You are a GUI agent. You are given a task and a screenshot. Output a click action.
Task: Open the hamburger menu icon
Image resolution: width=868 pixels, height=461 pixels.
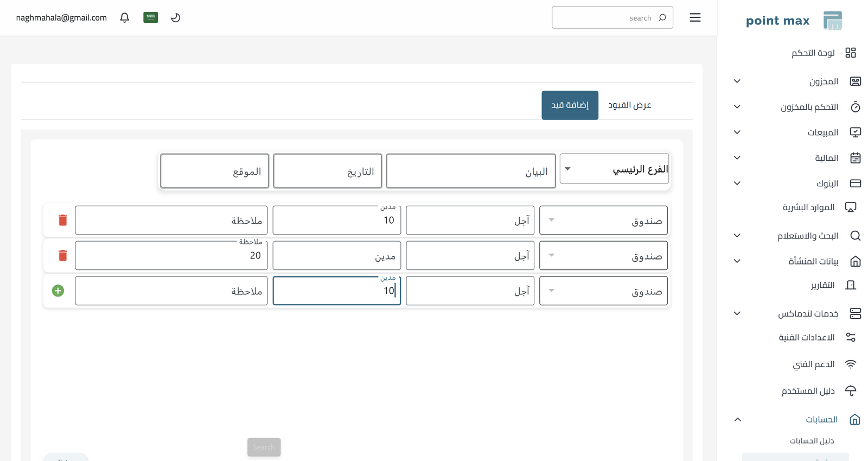pyautogui.click(x=695, y=17)
